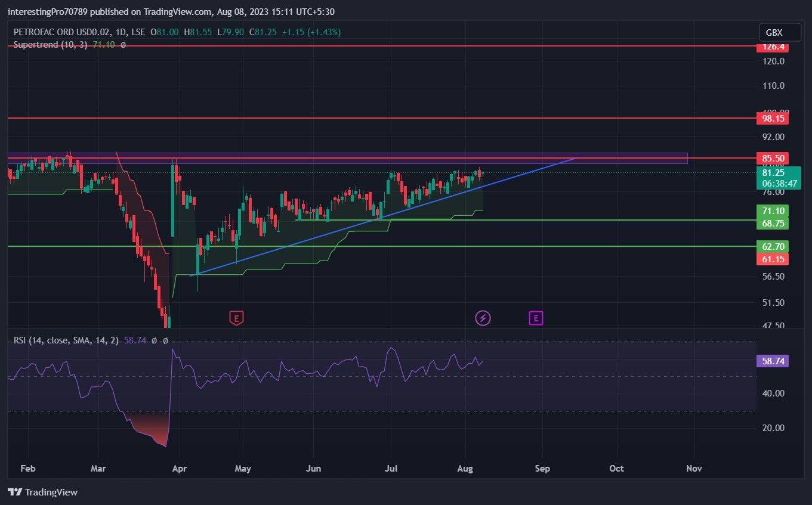Click the 126.4 red price label
The image size is (812, 505).
point(772,47)
